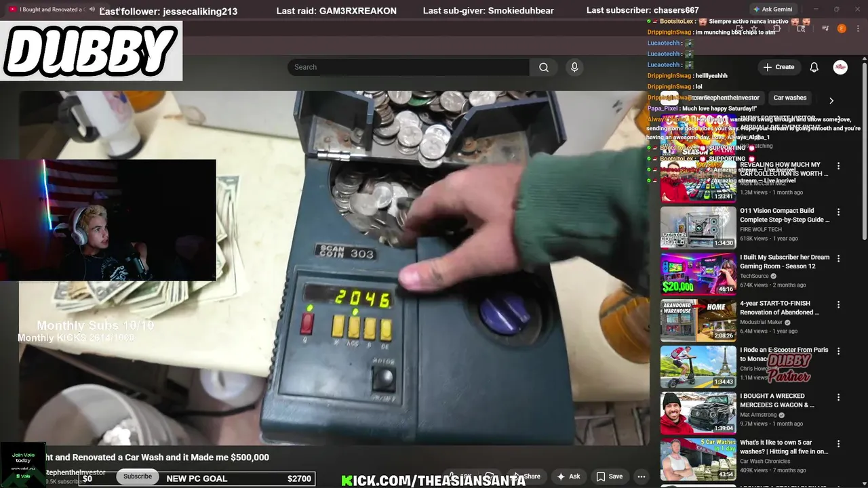Open the browser media controls icon
The image size is (868, 488).
pyautogui.click(x=825, y=28)
